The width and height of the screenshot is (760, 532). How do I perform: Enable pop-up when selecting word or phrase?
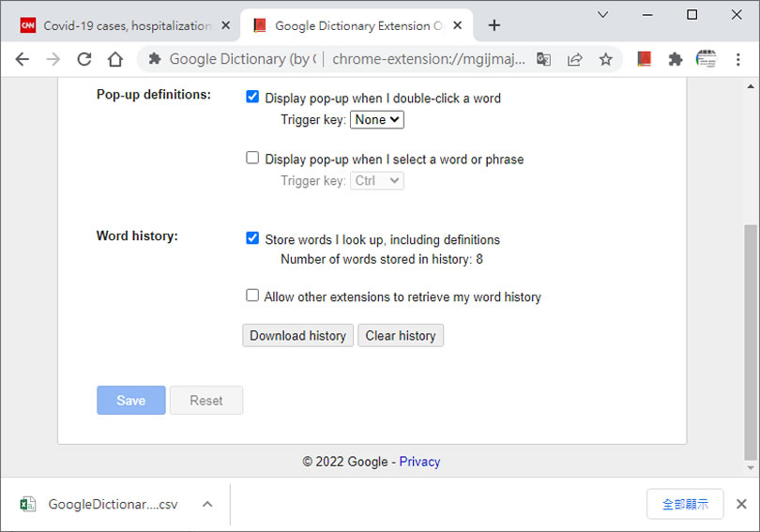[x=252, y=158]
